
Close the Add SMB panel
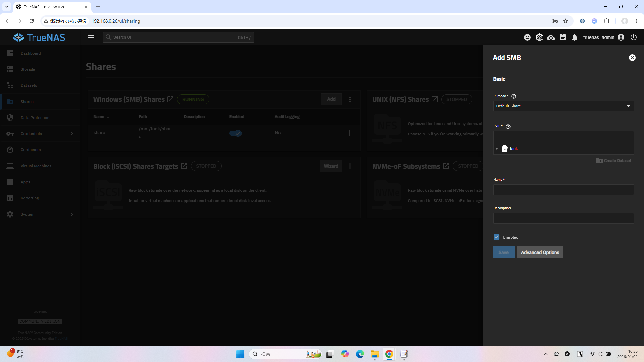(632, 58)
